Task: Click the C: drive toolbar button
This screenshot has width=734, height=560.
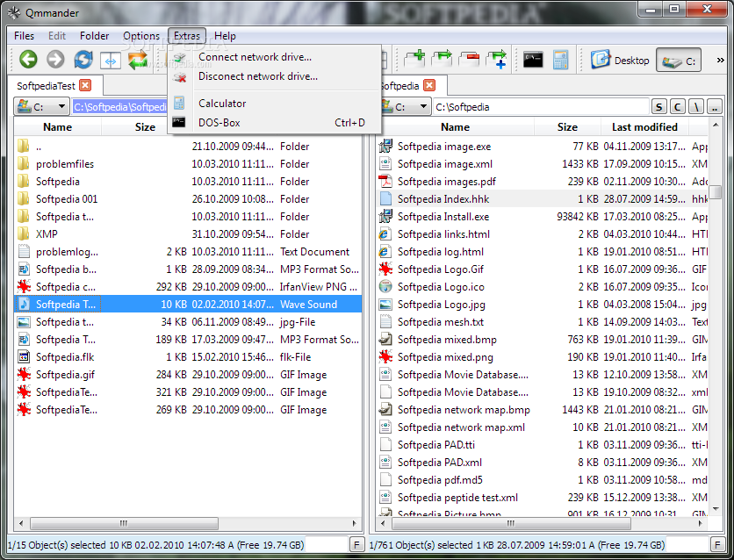Action: click(x=679, y=61)
